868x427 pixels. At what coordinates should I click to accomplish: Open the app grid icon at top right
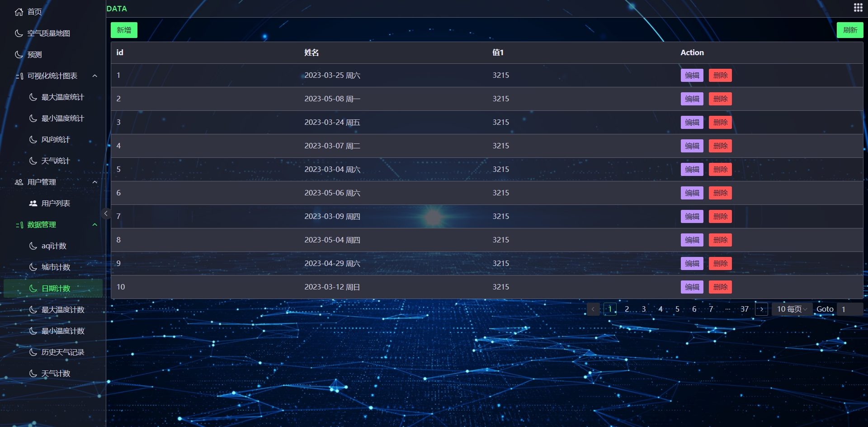858,7
